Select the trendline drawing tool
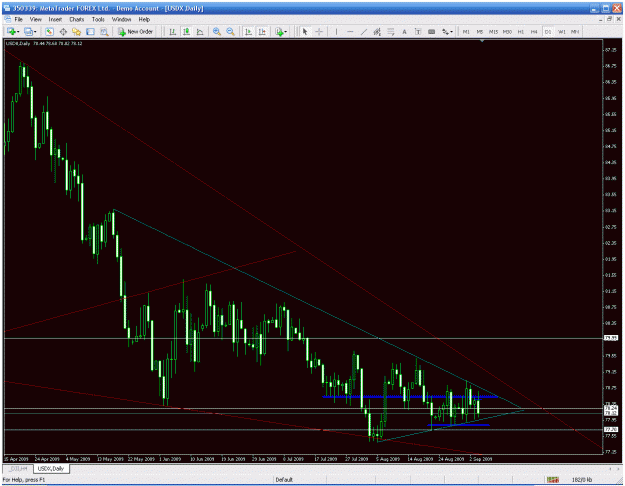 click(x=364, y=32)
